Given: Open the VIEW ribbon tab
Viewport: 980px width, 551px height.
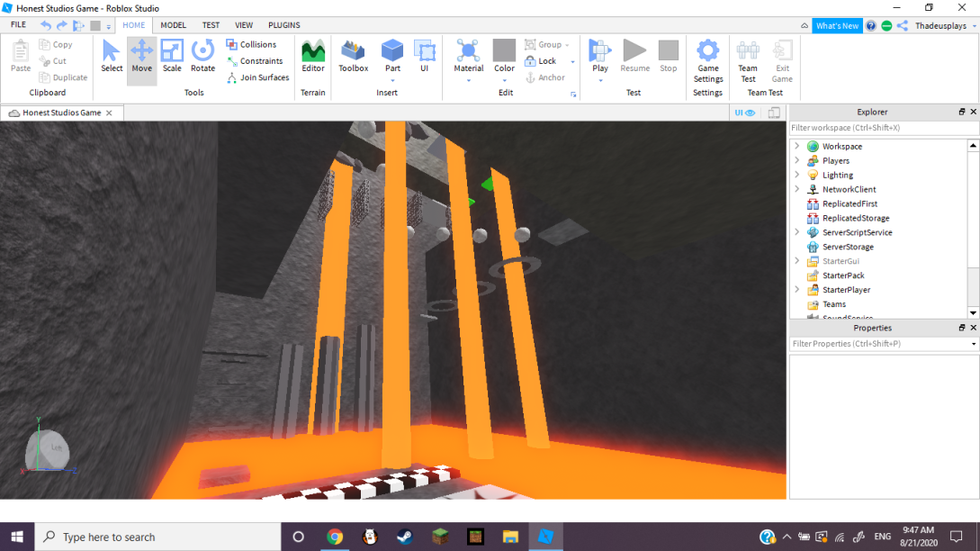Looking at the screenshot, I should point(244,24).
